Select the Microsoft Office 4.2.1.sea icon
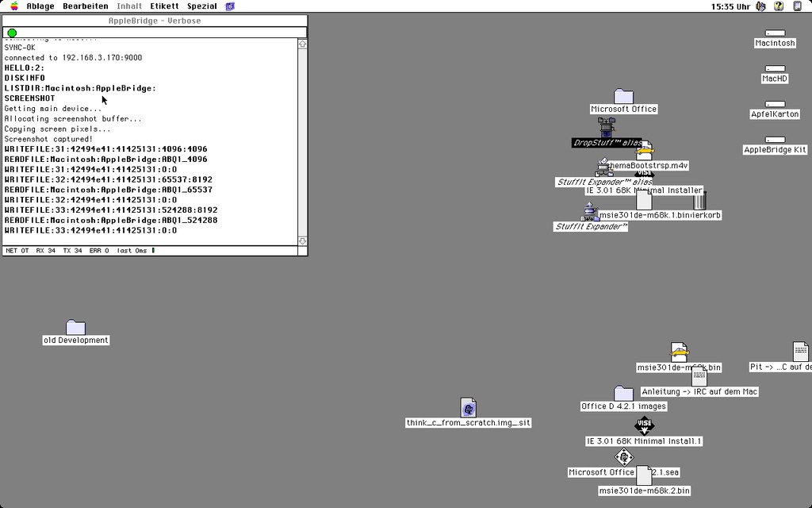This screenshot has width=812, height=508. [x=623, y=457]
